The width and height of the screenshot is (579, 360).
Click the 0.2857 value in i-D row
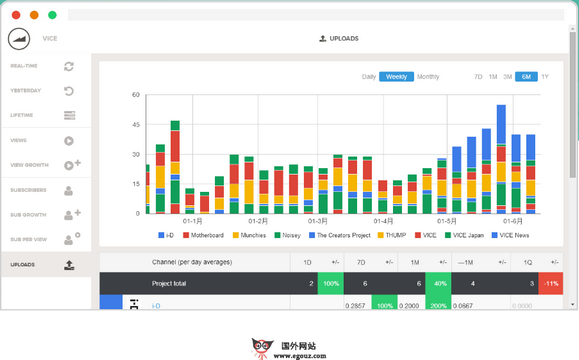(355, 306)
